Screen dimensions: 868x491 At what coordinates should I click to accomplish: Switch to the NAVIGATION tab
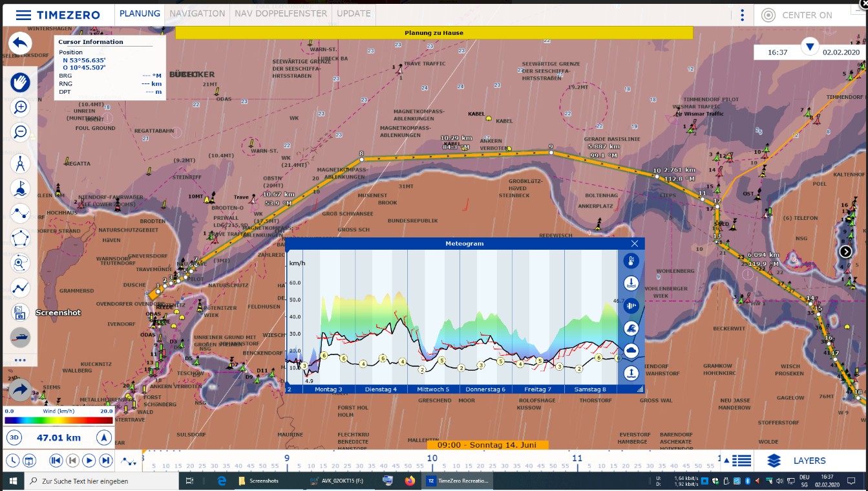coord(197,14)
